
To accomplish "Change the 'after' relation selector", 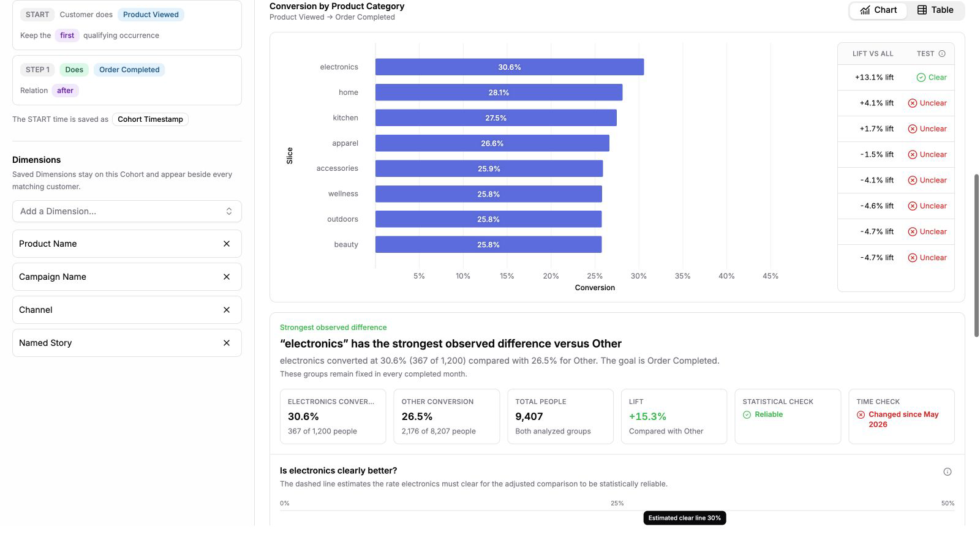I will click(x=65, y=91).
